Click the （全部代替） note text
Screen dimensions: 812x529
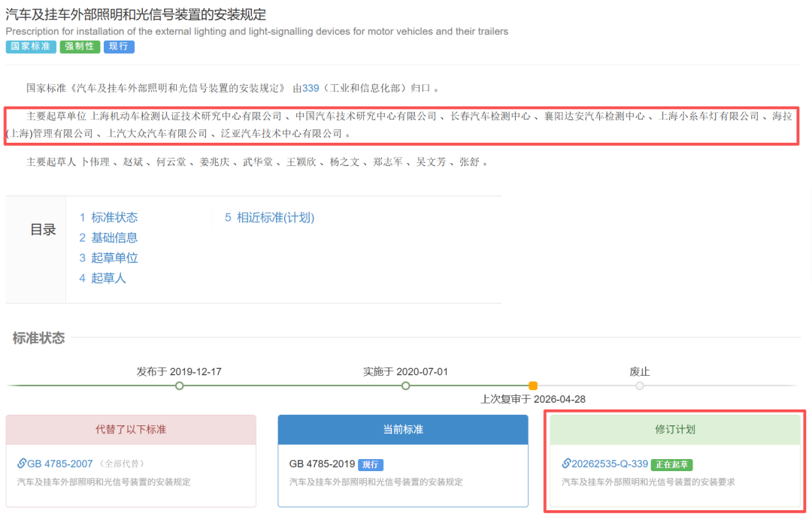[x=123, y=464]
